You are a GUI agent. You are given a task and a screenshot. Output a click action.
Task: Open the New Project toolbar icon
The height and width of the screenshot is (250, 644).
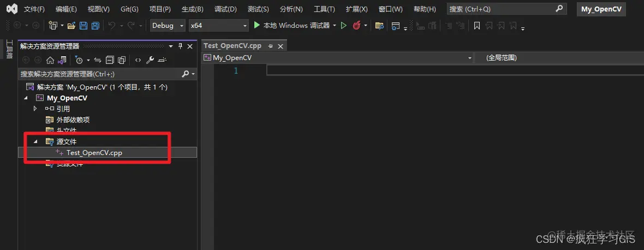coord(53,26)
